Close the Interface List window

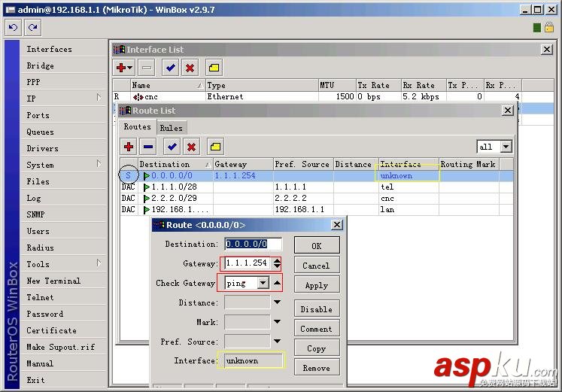pyautogui.click(x=547, y=50)
